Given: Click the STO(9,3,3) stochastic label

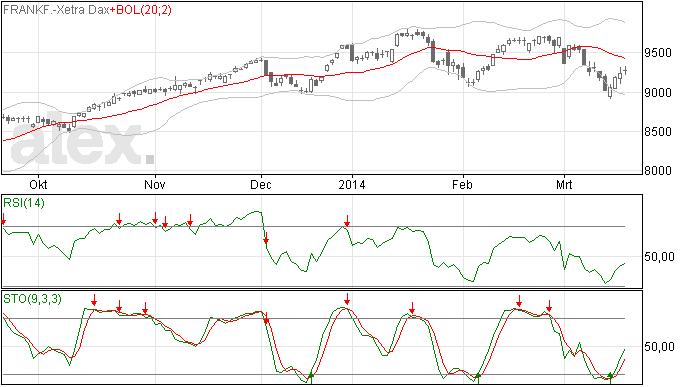Looking at the screenshot, I should (32, 299).
